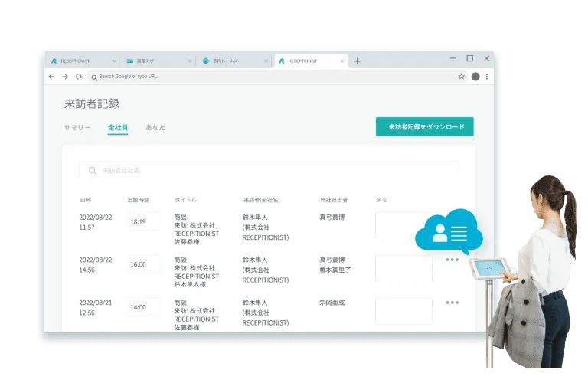Click the magnifier icon in visitor search
This screenshot has height=383, width=588.
(93, 170)
